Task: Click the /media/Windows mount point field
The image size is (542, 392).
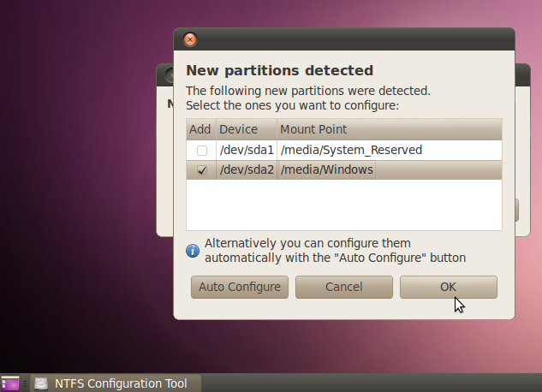Action: point(326,170)
